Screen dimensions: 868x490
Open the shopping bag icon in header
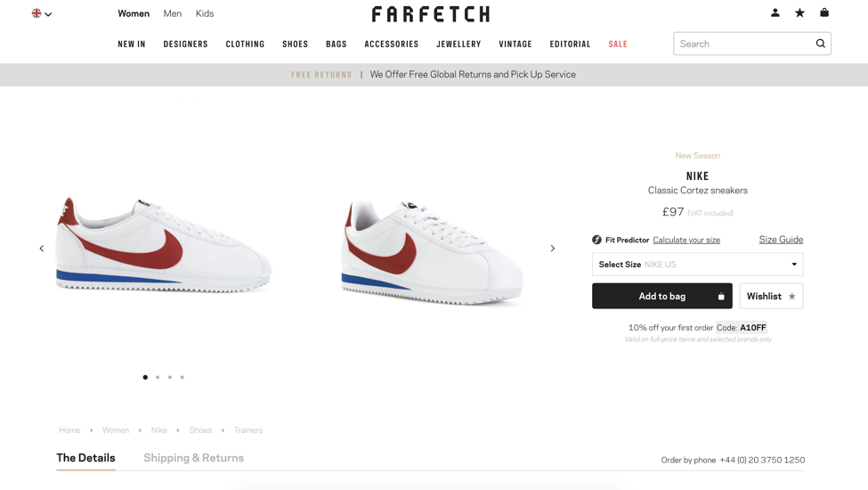click(824, 13)
